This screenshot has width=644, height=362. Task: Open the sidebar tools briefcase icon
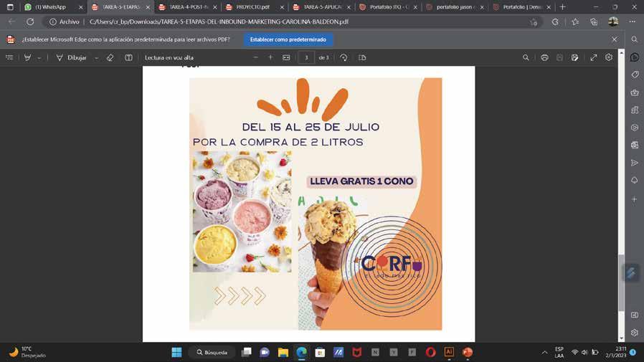coord(635,92)
